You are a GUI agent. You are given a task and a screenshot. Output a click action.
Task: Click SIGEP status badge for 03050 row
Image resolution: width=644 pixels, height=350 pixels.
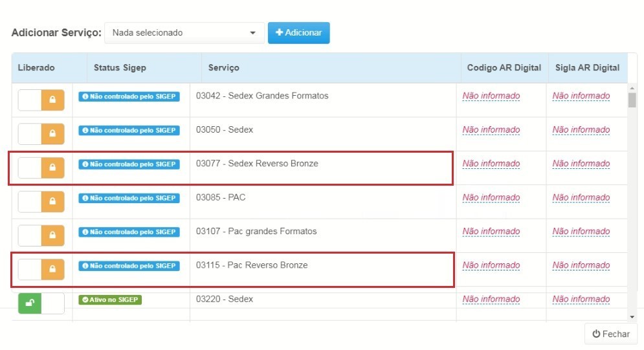click(x=129, y=130)
